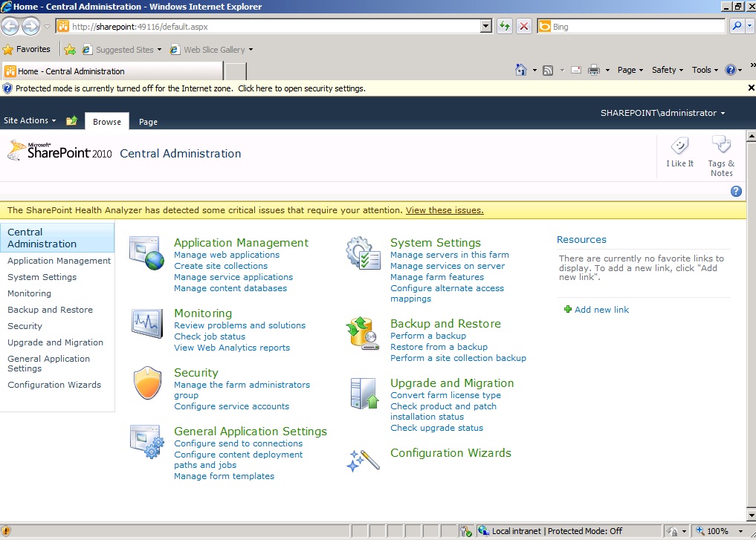Viewport: 756px width, 540px height.
Task: Click the vertical scrollbar down arrow
Action: coord(751,515)
